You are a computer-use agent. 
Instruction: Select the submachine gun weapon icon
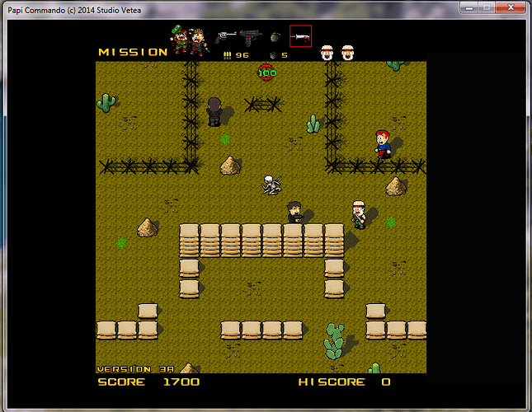250,36
